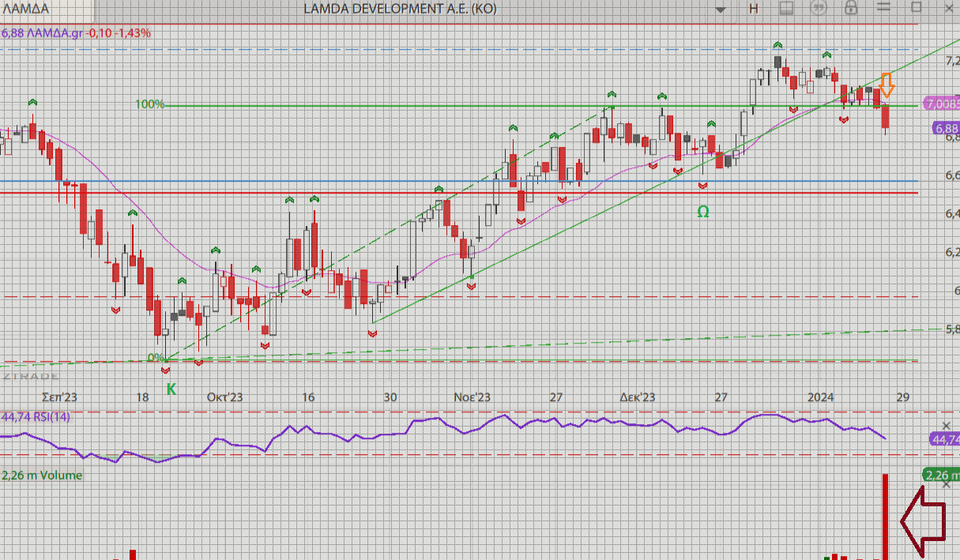Open the H timeframe selector
This screenshot has width=960, height=560.
[753, 8]
